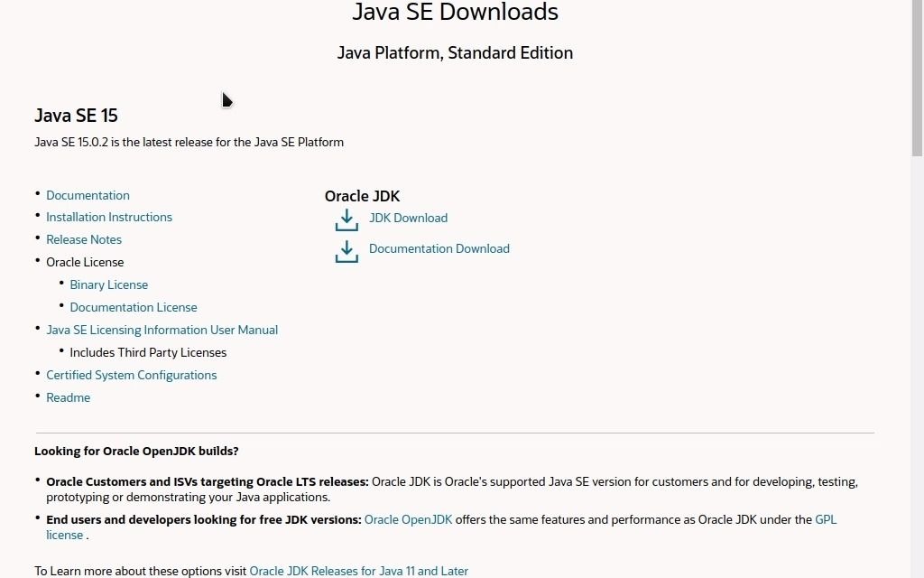Click the download icon beside Documentation Download

point(346,251)
